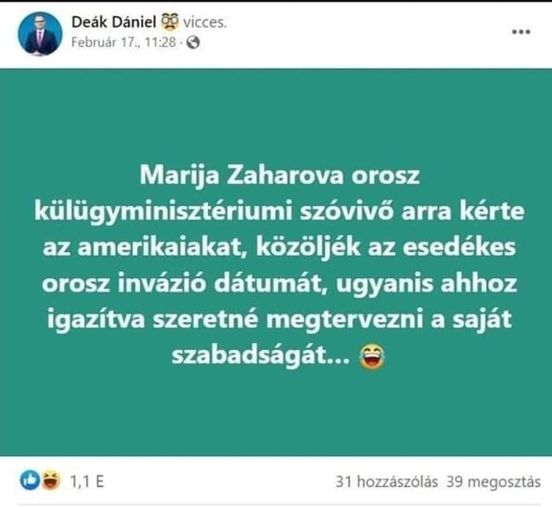Click the 'igazítva szeretné megtervezni' text line
The height and width of the screenshot is (507, 552).
point(235,320)
